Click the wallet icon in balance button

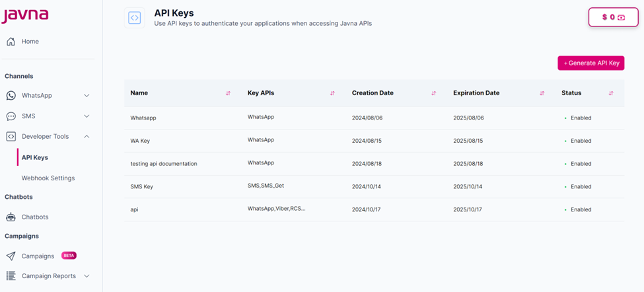pyautogui.click(x=621, y=17)
